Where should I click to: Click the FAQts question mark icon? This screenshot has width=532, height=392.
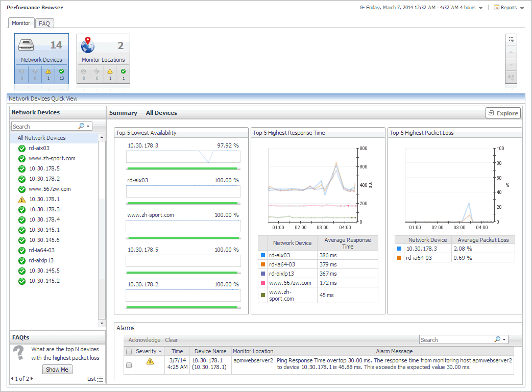click(18, 353)
